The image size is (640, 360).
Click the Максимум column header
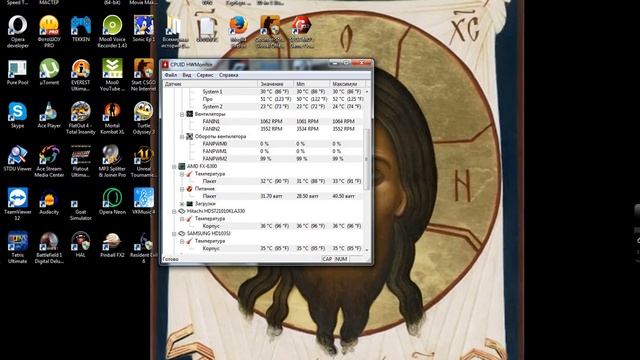click(347, 84)
